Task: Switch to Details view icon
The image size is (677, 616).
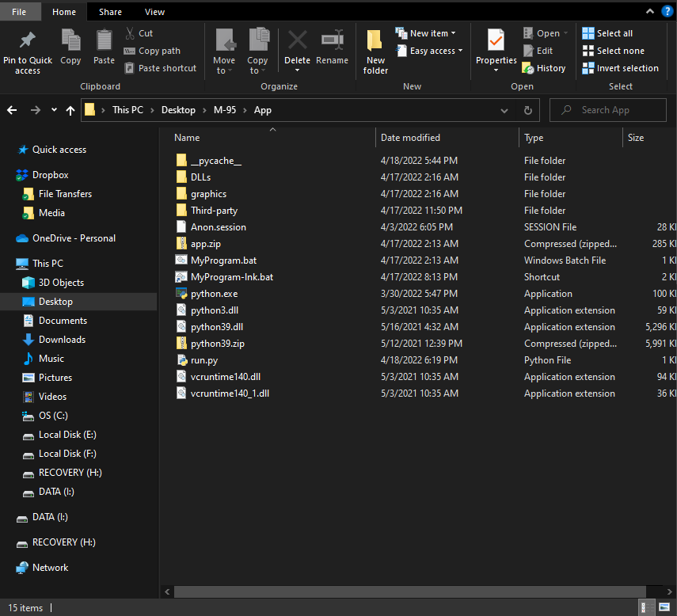Action: click(x=647, y=608)
